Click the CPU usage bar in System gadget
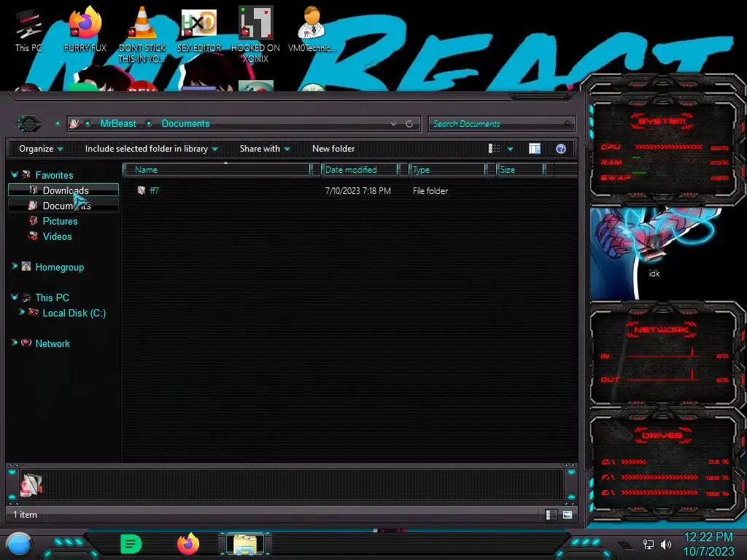Viewport: 747px width, 560px height. pyautogui.click(x=668, y=147)
